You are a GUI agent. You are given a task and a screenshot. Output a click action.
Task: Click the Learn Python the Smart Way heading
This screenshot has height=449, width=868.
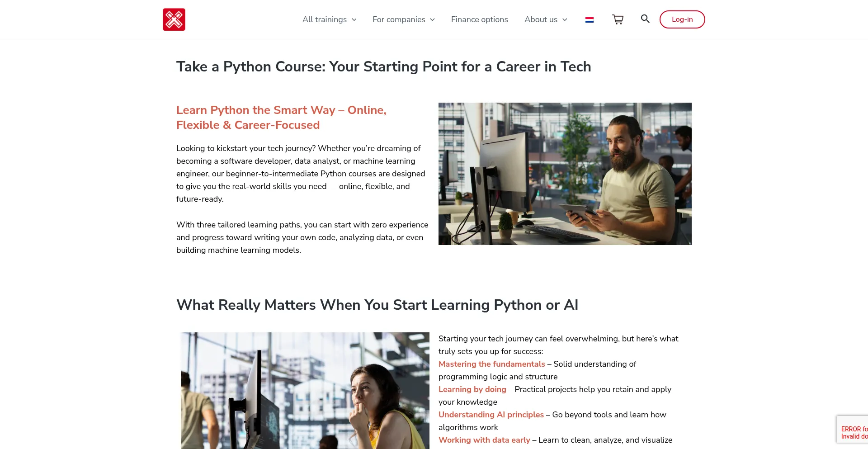coord(281,118)
